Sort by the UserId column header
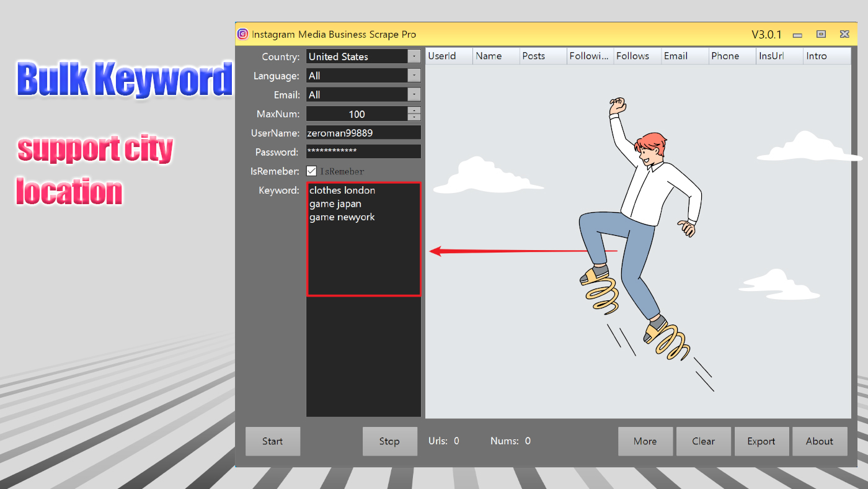 point(449,56)
